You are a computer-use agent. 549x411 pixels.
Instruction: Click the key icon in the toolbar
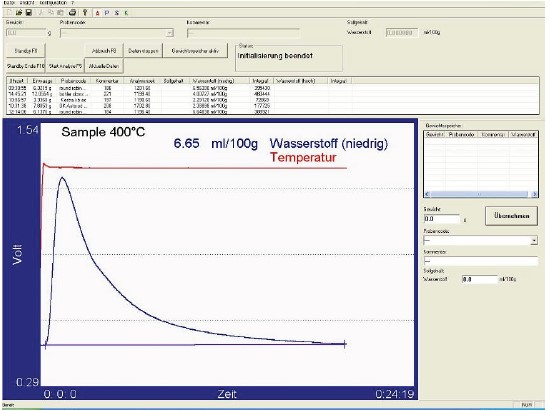[85, 13]
